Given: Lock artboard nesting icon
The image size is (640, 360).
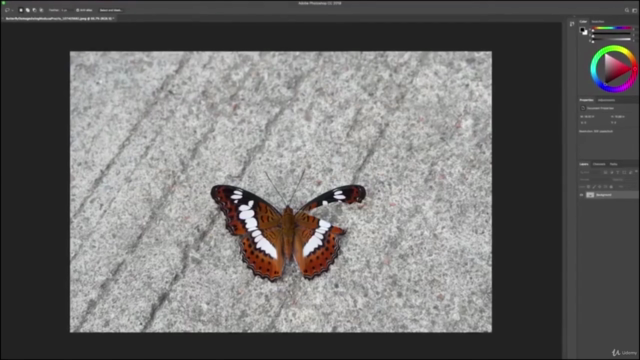Looking at the screenshot, I should 605,187.
